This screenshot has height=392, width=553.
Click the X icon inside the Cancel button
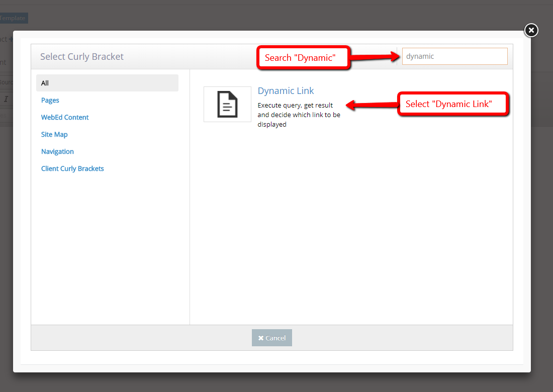click(261, 338)
